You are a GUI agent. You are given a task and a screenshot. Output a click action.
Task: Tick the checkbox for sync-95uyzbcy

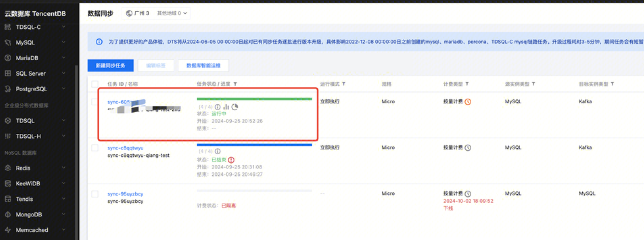pos(95,194)
